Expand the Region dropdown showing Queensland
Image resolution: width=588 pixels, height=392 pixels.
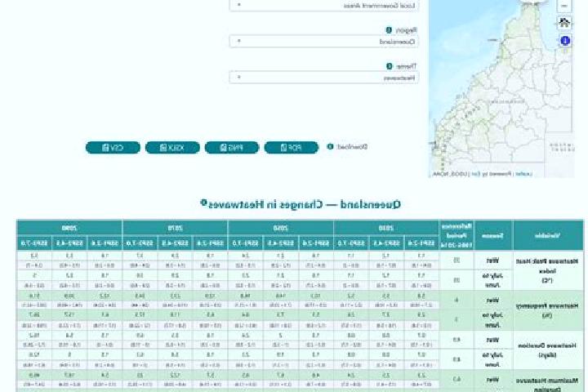pyautogui.click(x=324, y=42)
